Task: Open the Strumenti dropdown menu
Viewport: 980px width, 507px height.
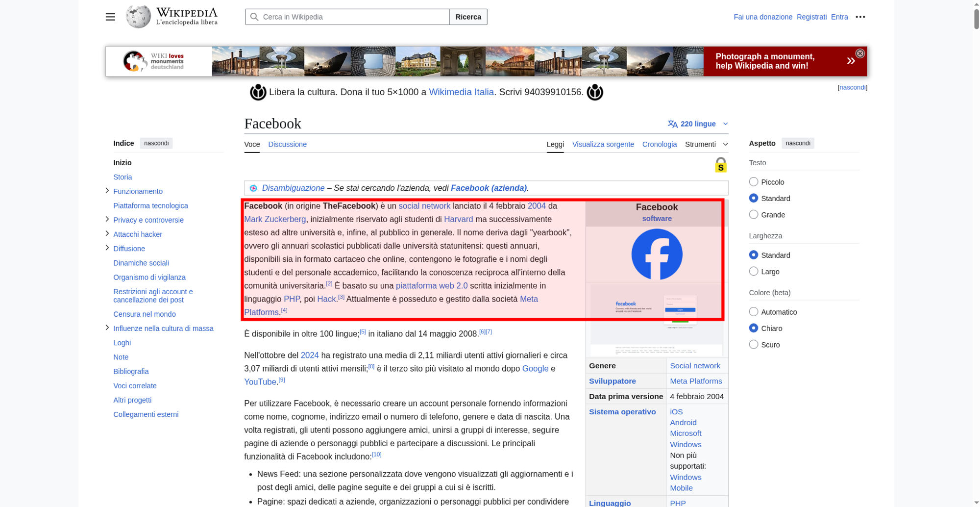Action: pos(706,144)
